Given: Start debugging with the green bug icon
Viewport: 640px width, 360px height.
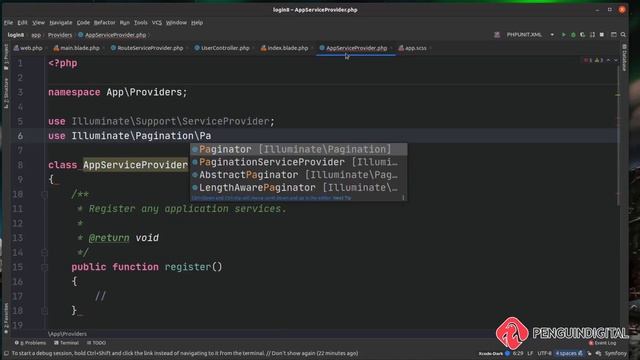Looking at the screenshot, I should click(x=573, y=35).
